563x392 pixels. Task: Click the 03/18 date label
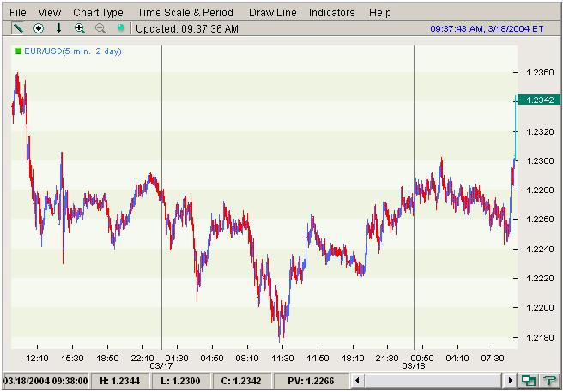click(x=414, y=366)
